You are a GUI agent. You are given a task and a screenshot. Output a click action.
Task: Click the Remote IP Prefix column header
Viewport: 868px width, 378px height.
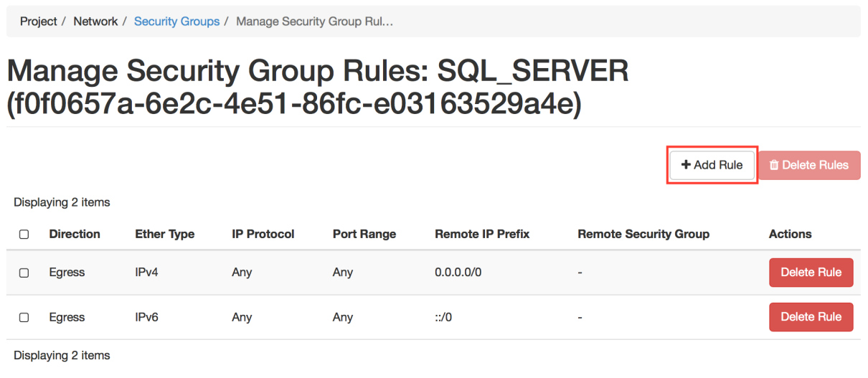coord(482,234)
